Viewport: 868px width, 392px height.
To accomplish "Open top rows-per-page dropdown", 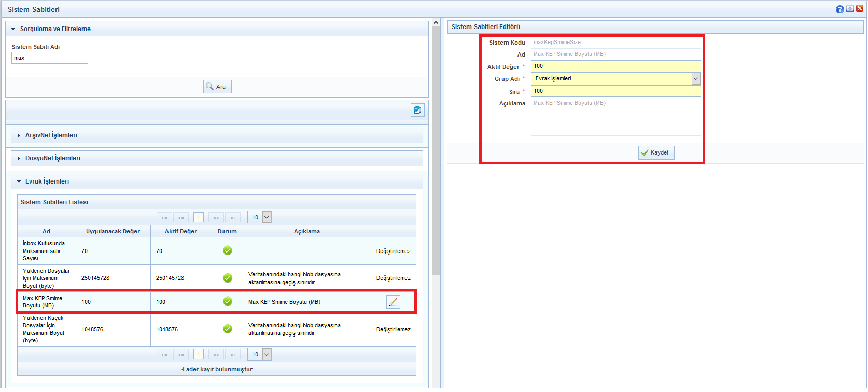I will [267, 217].
